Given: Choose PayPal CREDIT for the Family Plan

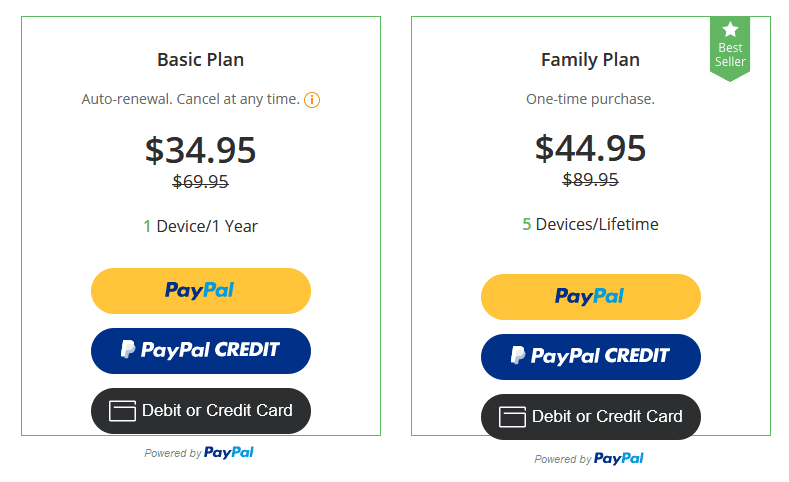Looking at the screenshot, I should point(591,357).
